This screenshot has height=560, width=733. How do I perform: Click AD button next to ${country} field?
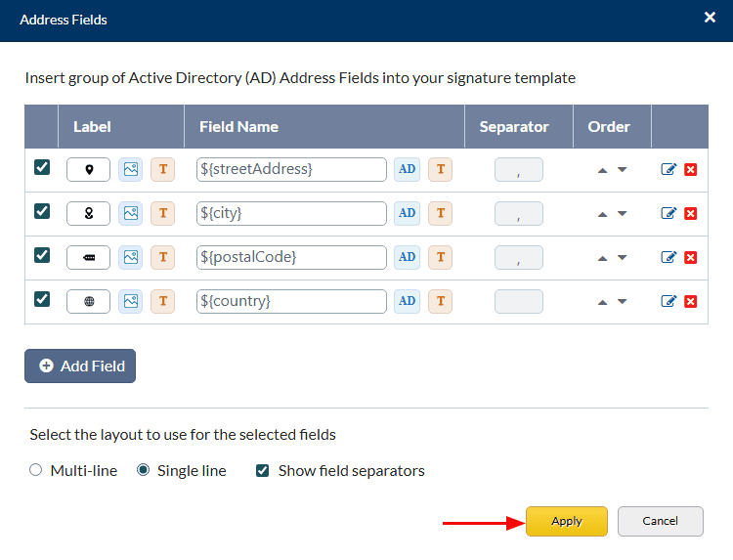407,301
